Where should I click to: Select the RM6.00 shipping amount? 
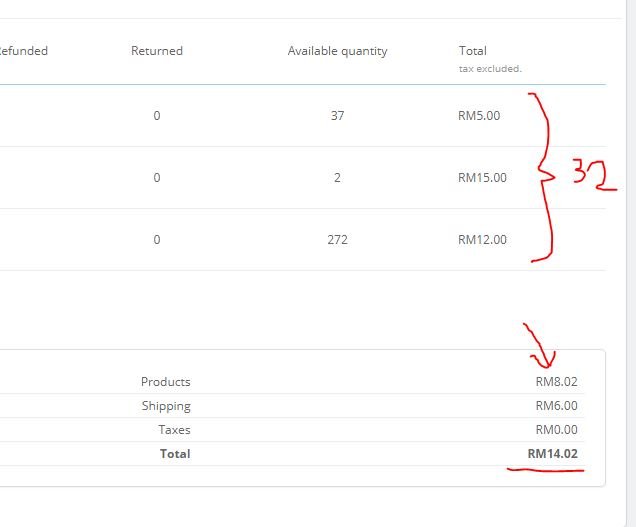tap(556, 406)
